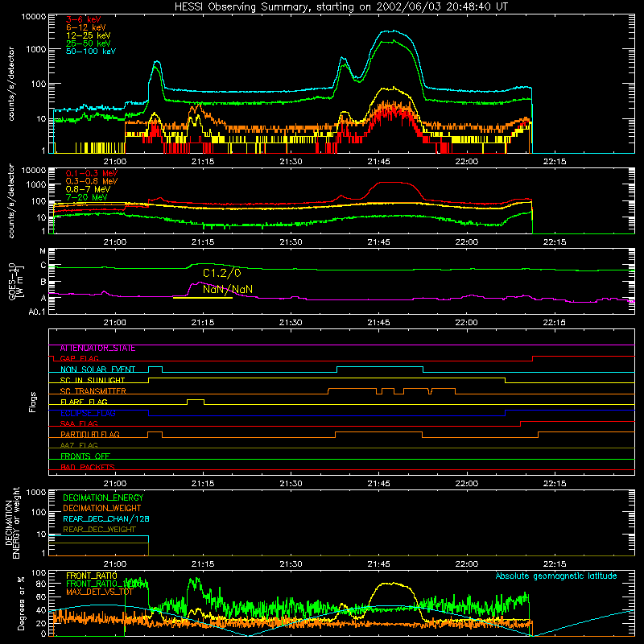Click the 0.1-0.3 MeV legend entry
The height and width of the screenshot is (644, 644).
click(x=92, y=173)
